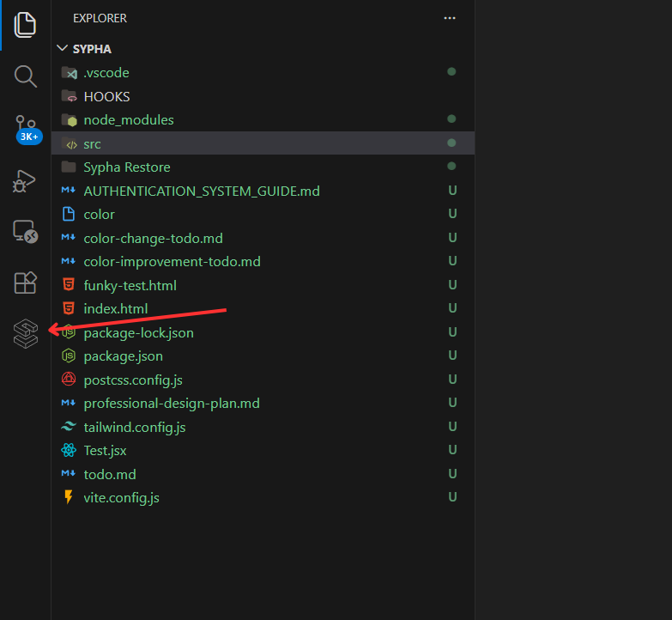The image size is (672, 620).
Task: Expand the node_modules folder
Action: [263, 119]
